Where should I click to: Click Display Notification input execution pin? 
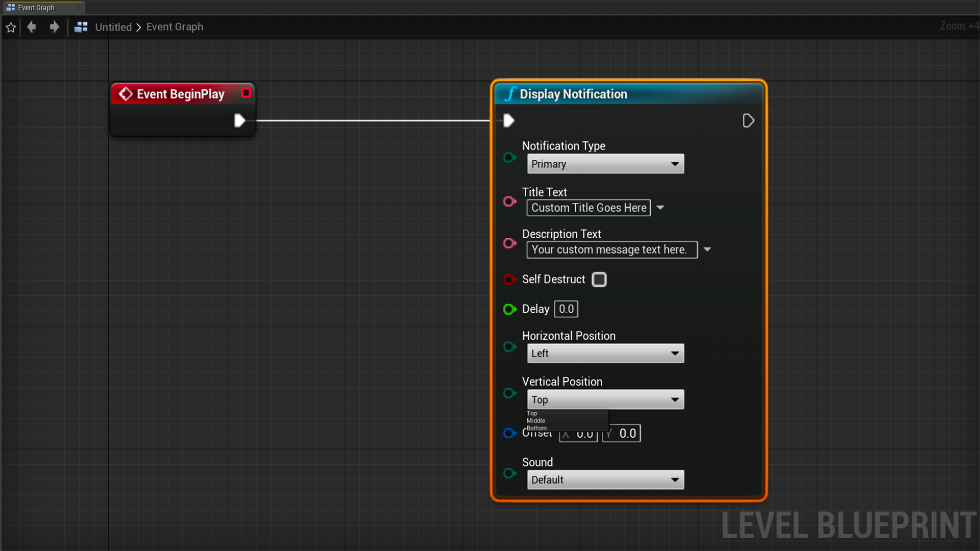[x=508, y=121]
